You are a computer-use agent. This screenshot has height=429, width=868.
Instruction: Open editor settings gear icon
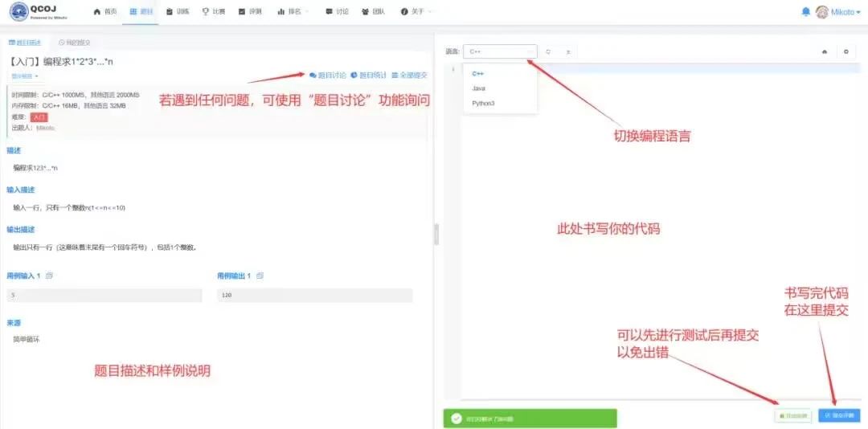point(845,51)
